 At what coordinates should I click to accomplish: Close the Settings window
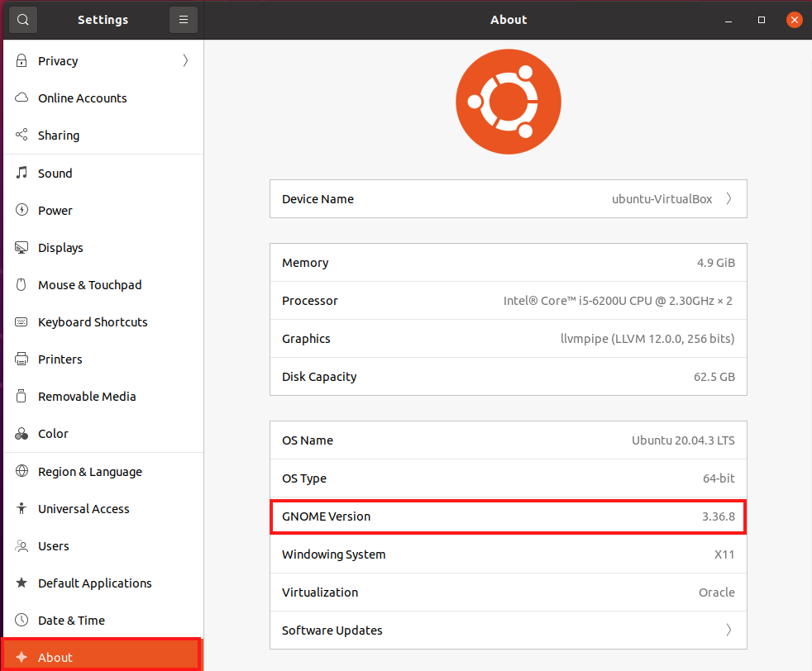pyautogui.click(x=794, y=20)
